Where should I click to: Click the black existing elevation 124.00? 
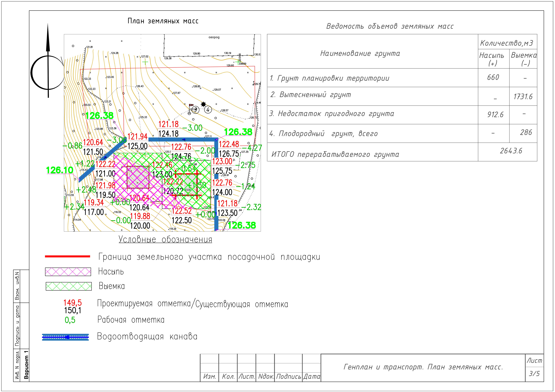pyautogui.click(x=222, y=192)
